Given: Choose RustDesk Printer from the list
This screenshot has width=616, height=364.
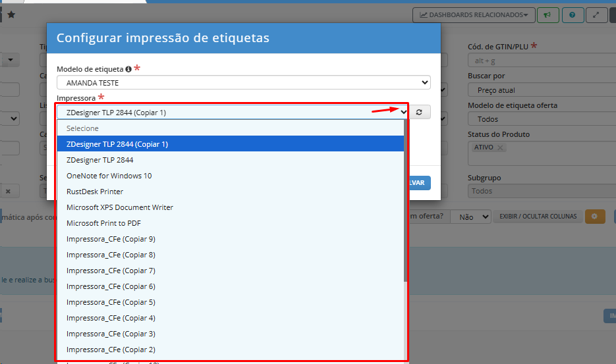Looking at the screenshot, I should pyautogui.click(x=95, y=192).
